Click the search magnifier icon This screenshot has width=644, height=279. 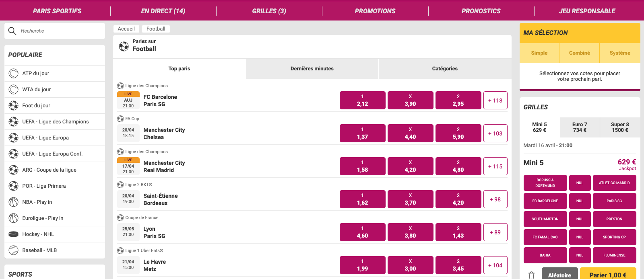(12, 31)
